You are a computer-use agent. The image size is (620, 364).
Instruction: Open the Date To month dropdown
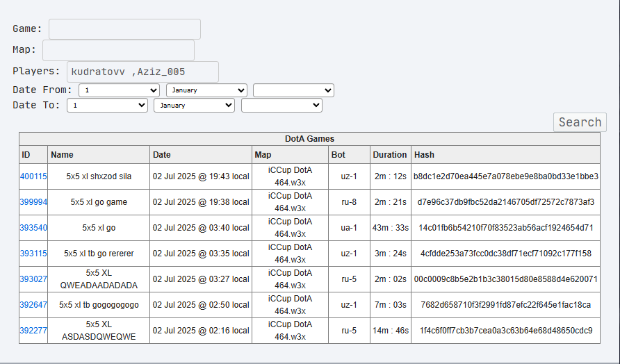click(194, 106)
